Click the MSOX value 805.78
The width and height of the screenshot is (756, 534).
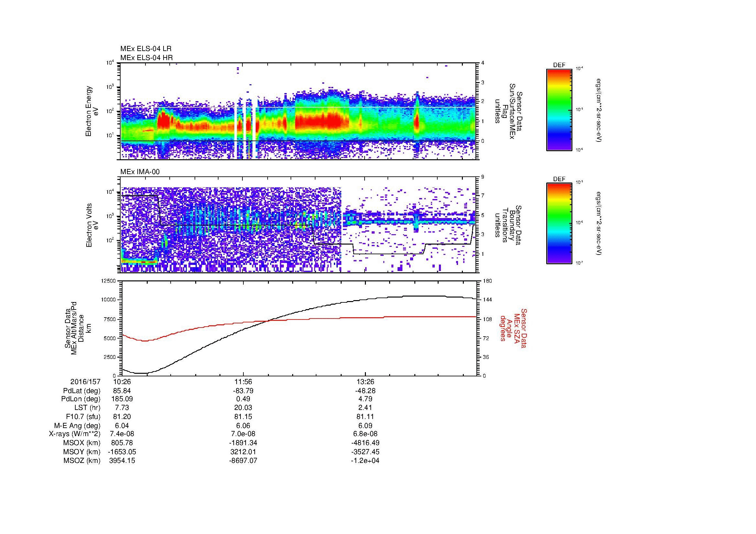tap(122, 443)
